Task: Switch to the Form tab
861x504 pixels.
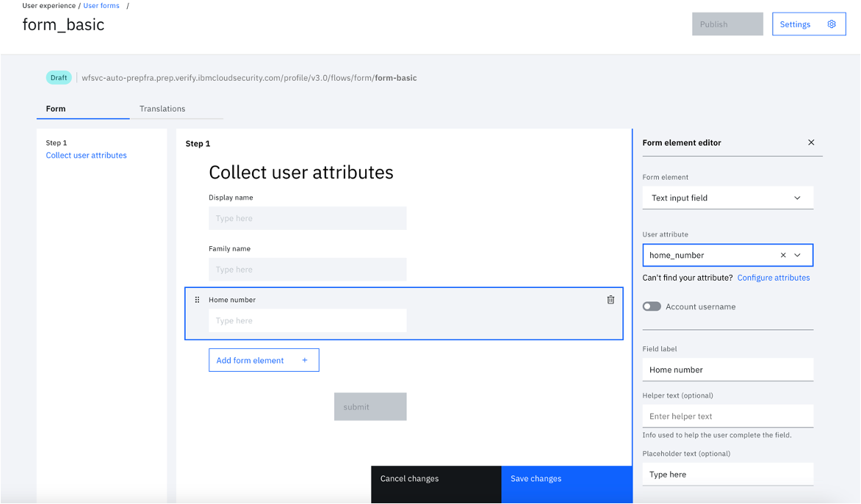Action: (x=83, y=109)
